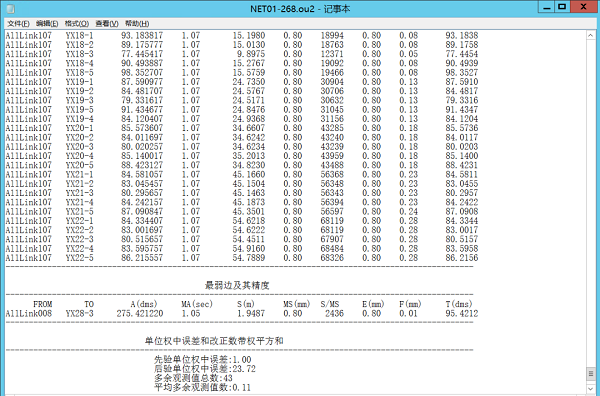
Task: Open the 编辑(E) menu
Action: (47, 24)
